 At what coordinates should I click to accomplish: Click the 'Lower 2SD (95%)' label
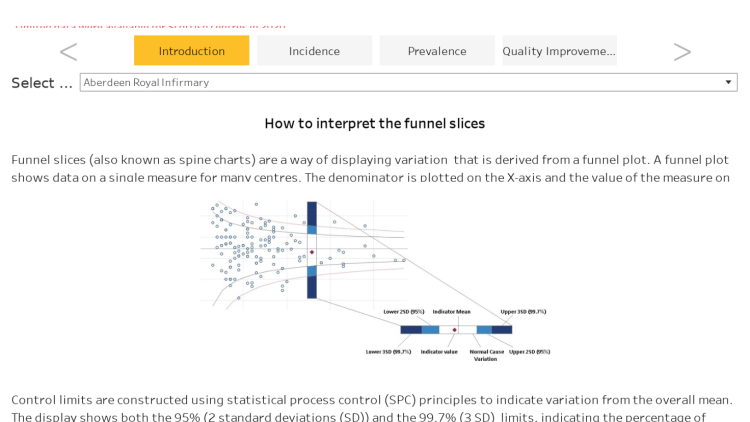pos(404,311)
